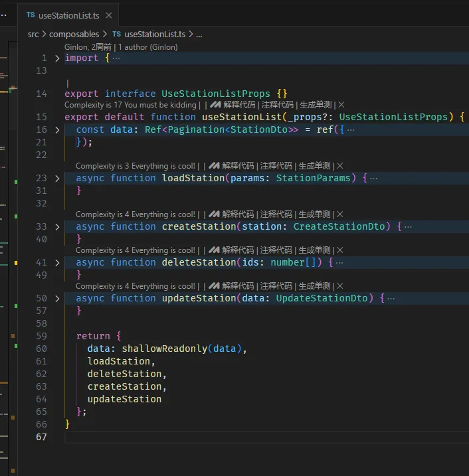This screenshot has width=469, height=476.
Task: Click Complexity is 3 lens above loadStation
Action: pyautogui.click(x=135, y=166)
